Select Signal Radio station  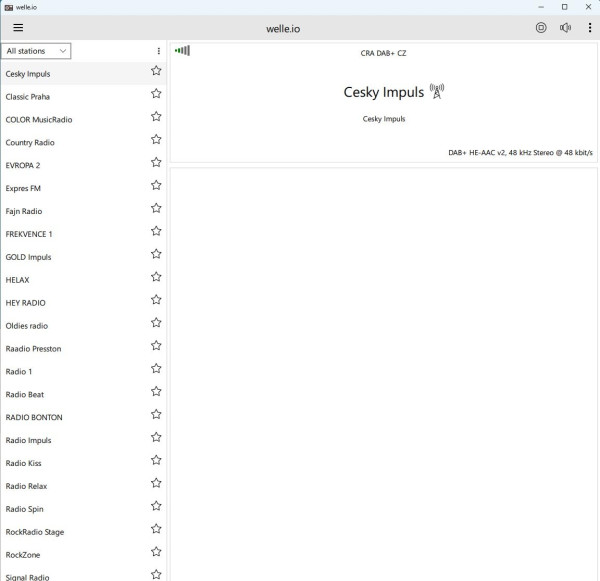83,574
